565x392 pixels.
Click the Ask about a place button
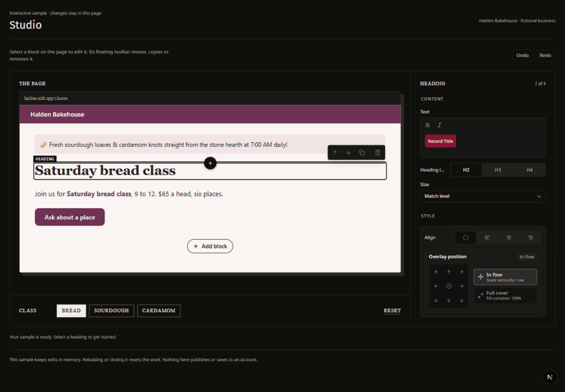pos(70,217)
